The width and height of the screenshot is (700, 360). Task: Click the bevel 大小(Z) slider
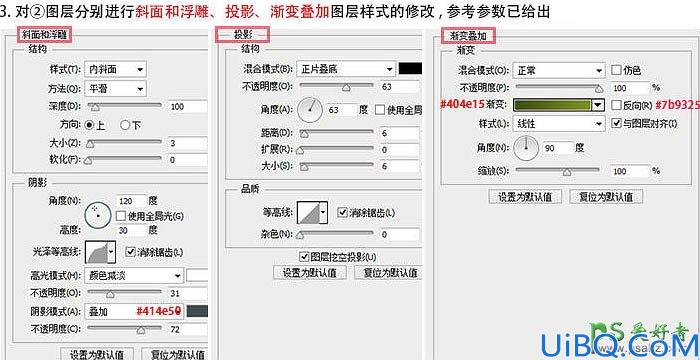[x=125, y=143]
